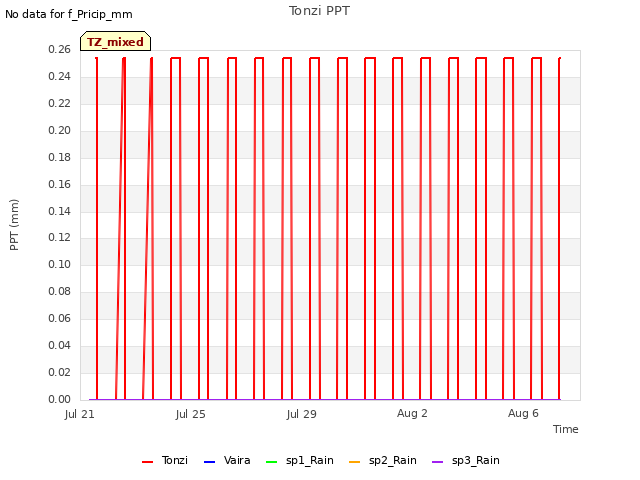Click the 0.24 y-axis tick label

[x=60, y=76]
